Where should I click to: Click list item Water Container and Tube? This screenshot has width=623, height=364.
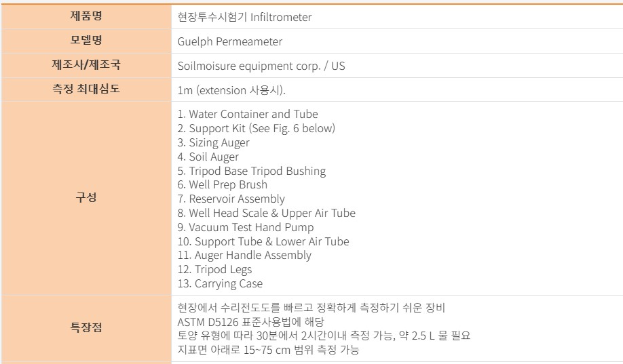coord(248,114)
